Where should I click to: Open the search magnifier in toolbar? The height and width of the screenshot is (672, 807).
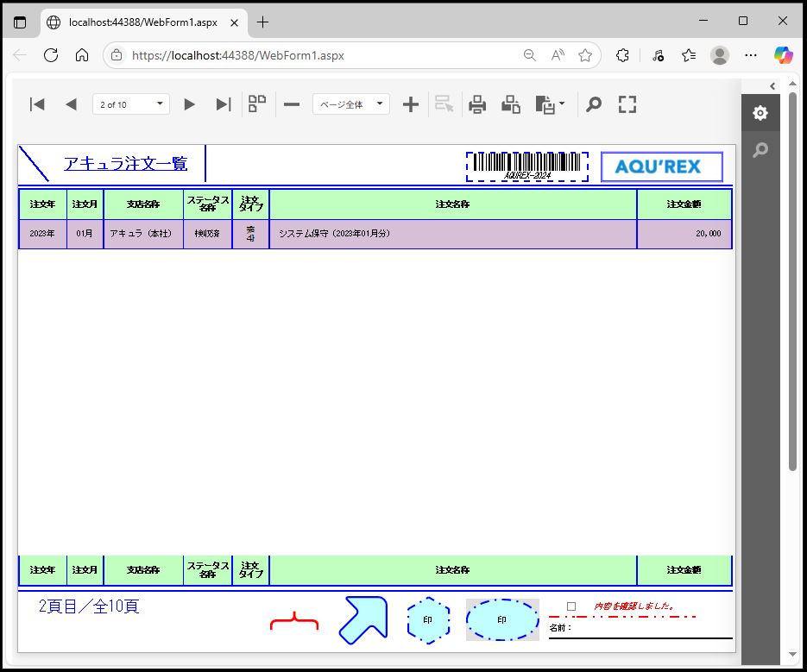coord(594,104)
